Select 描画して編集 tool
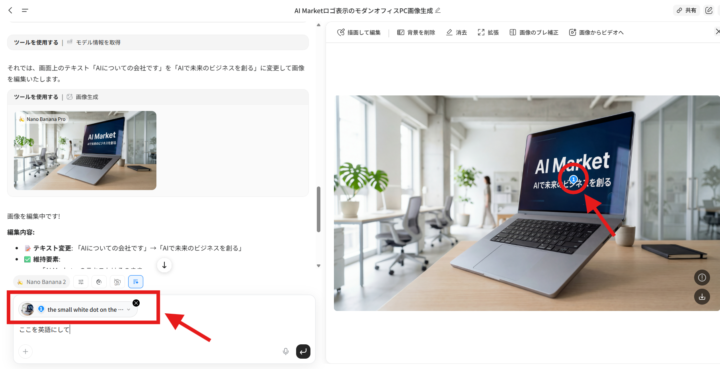 pyautogui.click(x=359, y=32)
